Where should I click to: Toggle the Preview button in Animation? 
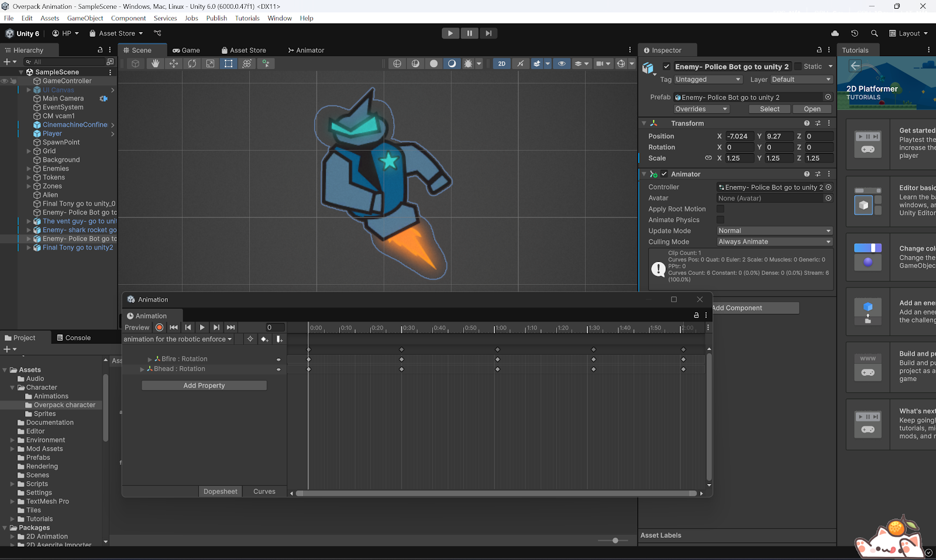click(x=137, y=327)
